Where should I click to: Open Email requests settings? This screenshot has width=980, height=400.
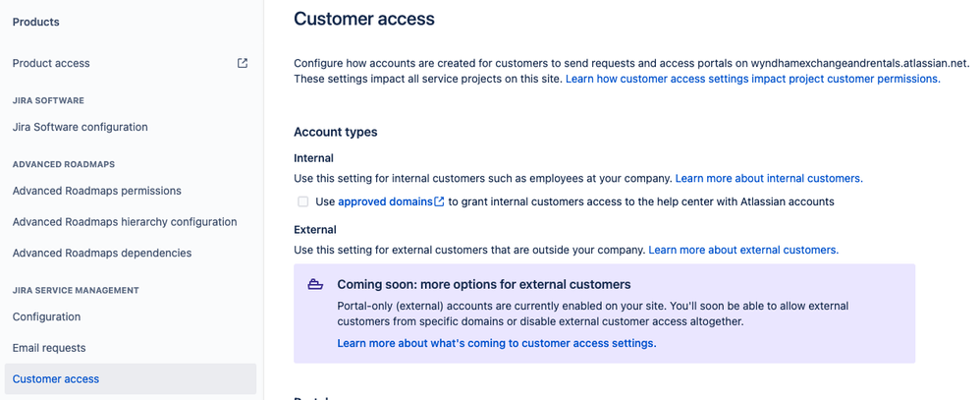49,348
